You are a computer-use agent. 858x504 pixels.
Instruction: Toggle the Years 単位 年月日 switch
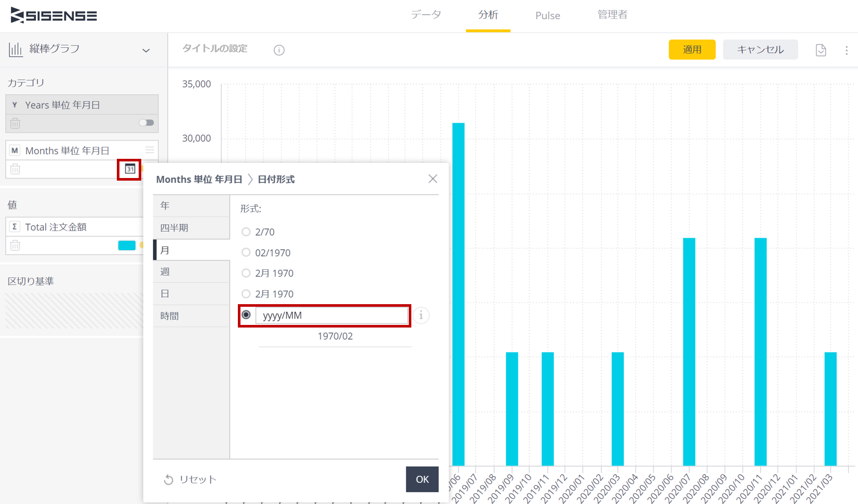(146, 123)
